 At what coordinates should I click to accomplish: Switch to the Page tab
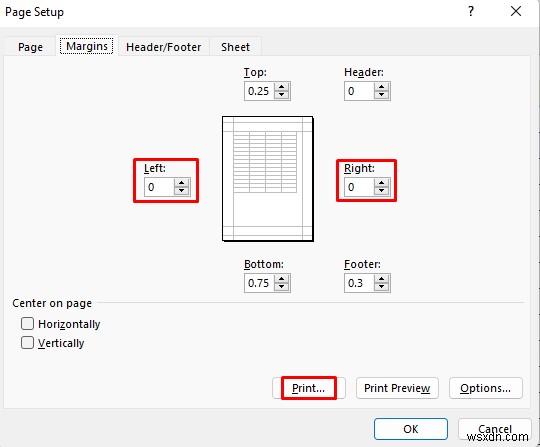30,47
